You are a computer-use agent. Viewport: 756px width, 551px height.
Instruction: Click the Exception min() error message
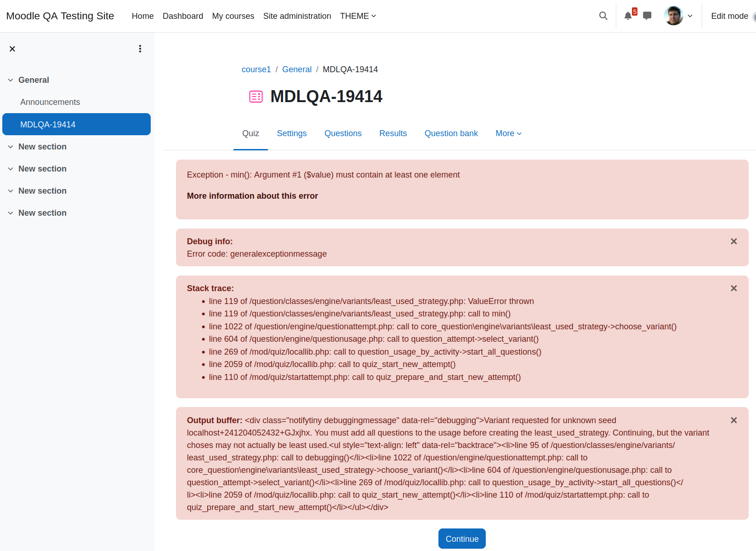[x=323, y=175]
